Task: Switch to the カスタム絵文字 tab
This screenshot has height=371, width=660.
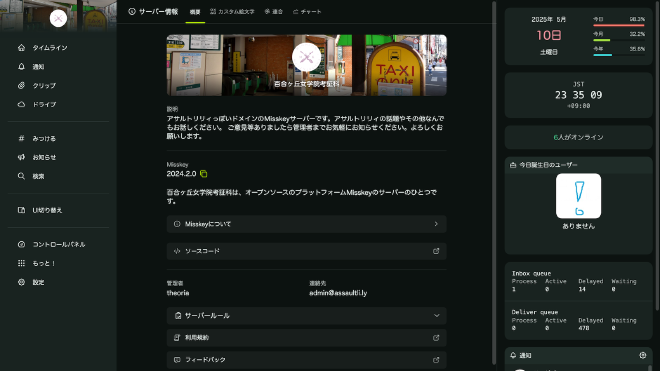Action: [x=232, y=12]
